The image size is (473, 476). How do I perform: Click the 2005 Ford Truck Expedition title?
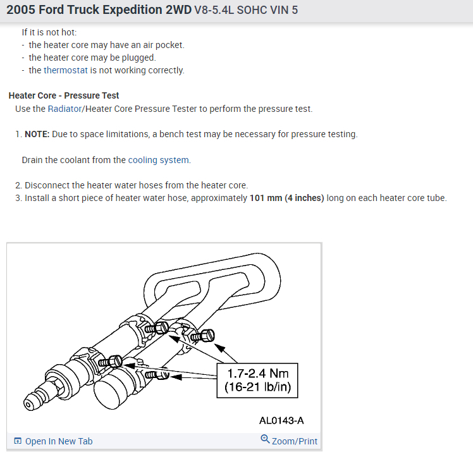tap(99, 9)
